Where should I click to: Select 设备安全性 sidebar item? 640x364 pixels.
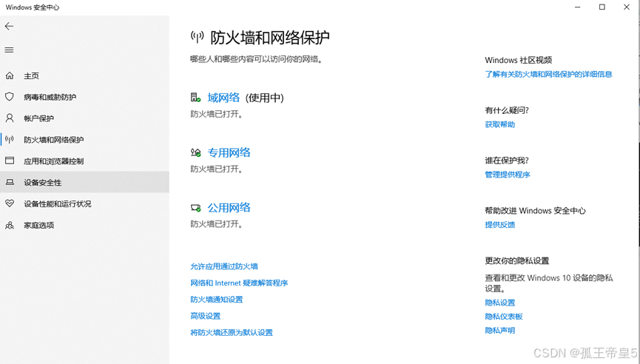[x=42, y=183]
